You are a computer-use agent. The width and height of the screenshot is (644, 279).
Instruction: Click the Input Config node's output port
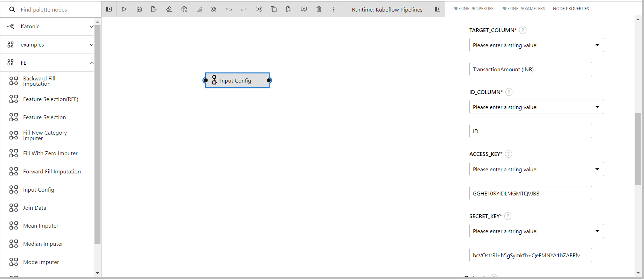point(269,80)
